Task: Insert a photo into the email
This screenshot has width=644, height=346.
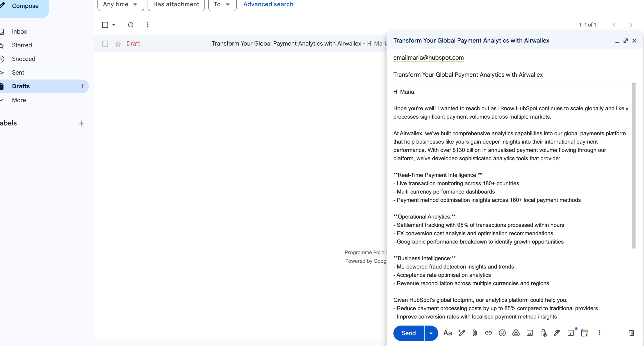Action: pyautogui.click(x=529, y=333)
